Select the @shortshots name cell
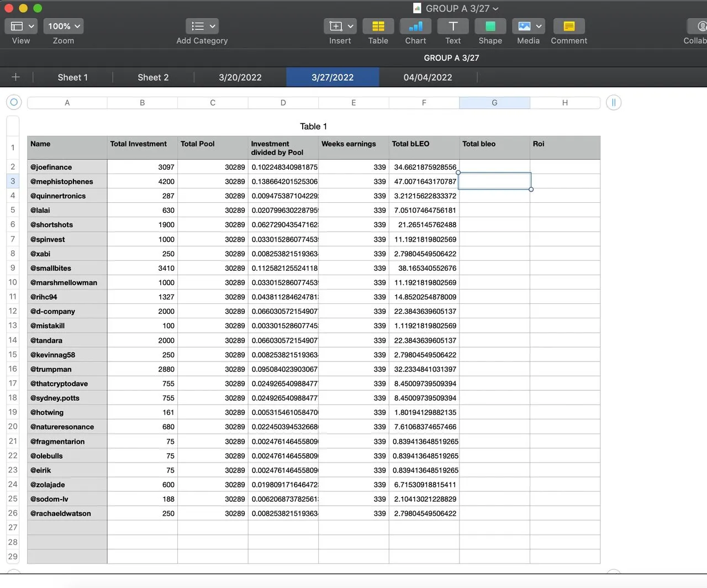The height and width of the screenshot is (588, 707). coord(67,224)
